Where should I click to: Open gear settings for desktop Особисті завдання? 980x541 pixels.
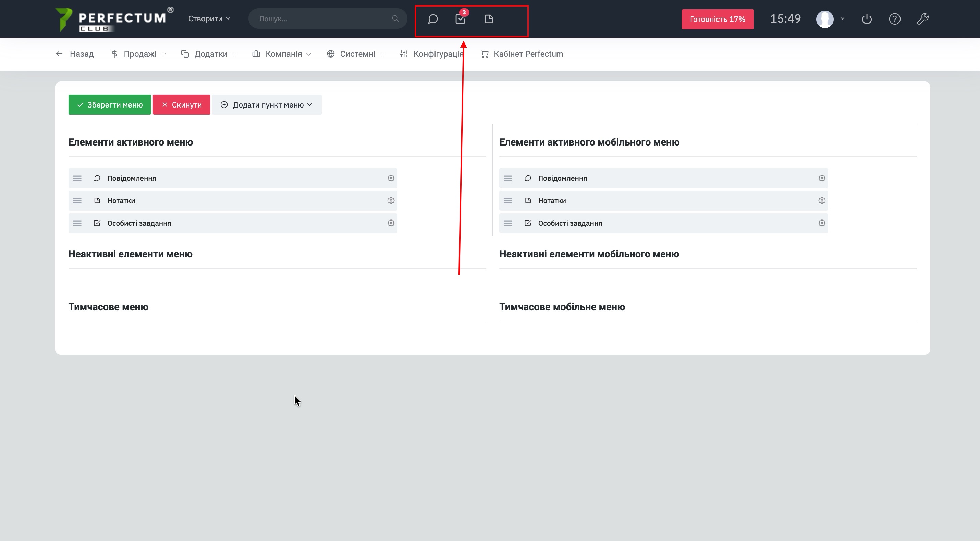391,223
